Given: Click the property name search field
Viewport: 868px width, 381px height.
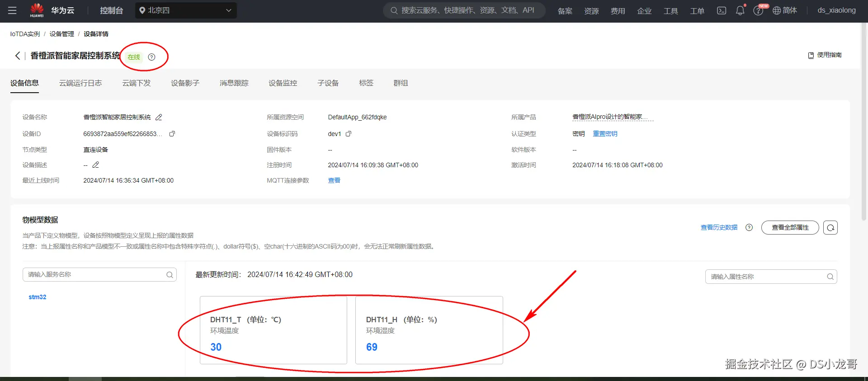Looking at the screenshot, I should pos(771,277).
